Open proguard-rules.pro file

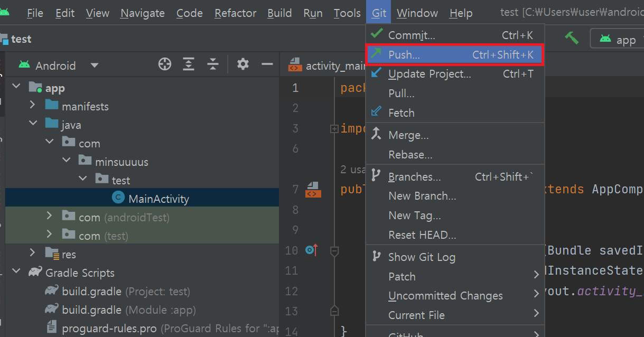click(162, 328)
